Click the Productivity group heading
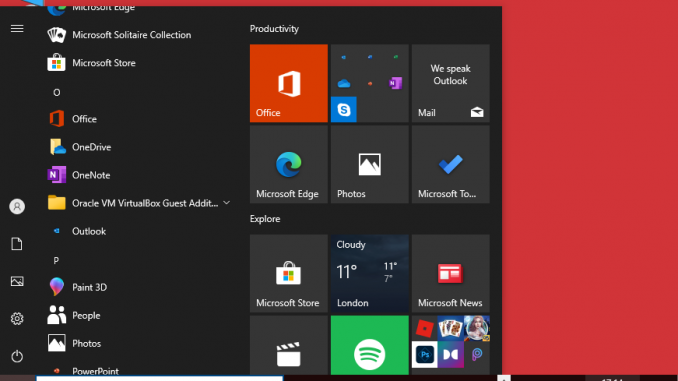The width and height of the screenshot is (678, 381). (x=274, y=29)
